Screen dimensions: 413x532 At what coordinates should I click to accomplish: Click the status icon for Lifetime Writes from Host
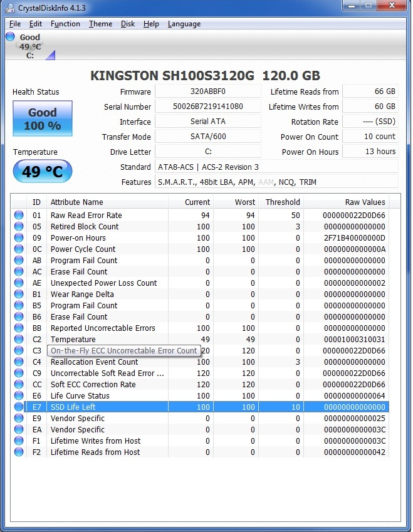19,441
